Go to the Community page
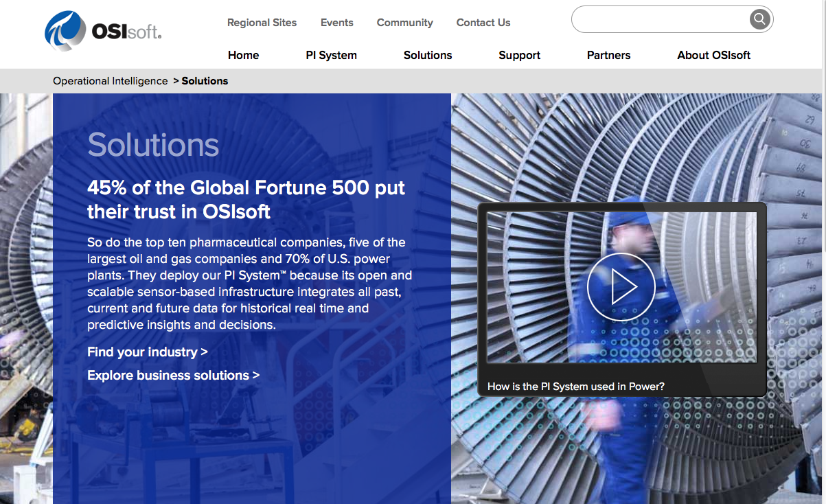The width and height of the screenshot is (826, 504). tap(405, 23)
